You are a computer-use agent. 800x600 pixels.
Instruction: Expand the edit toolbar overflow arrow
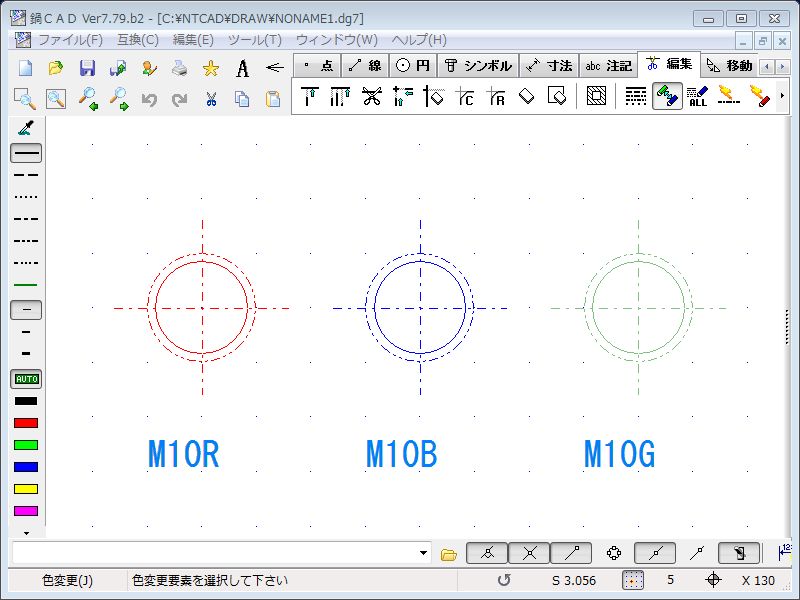point(782,96)
